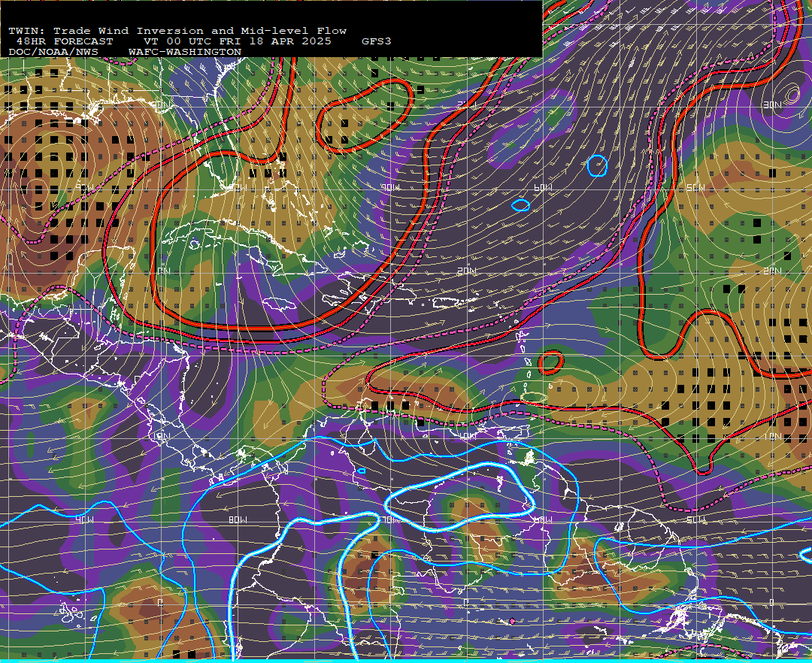Click the 'DOC/NOAA/NWS' source text
This screenshot has width=812, height=663.
(53, 53)
